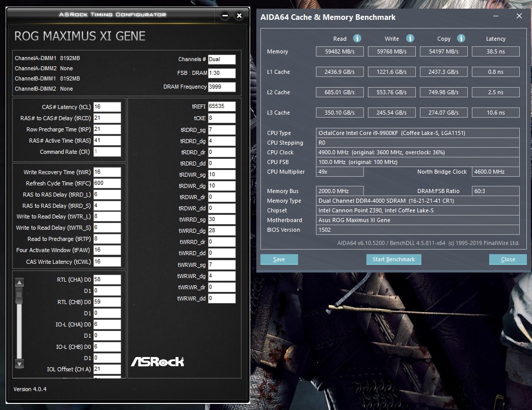
Task: Close the ASRock Timing Configurator window
Action: pos(239,16)
